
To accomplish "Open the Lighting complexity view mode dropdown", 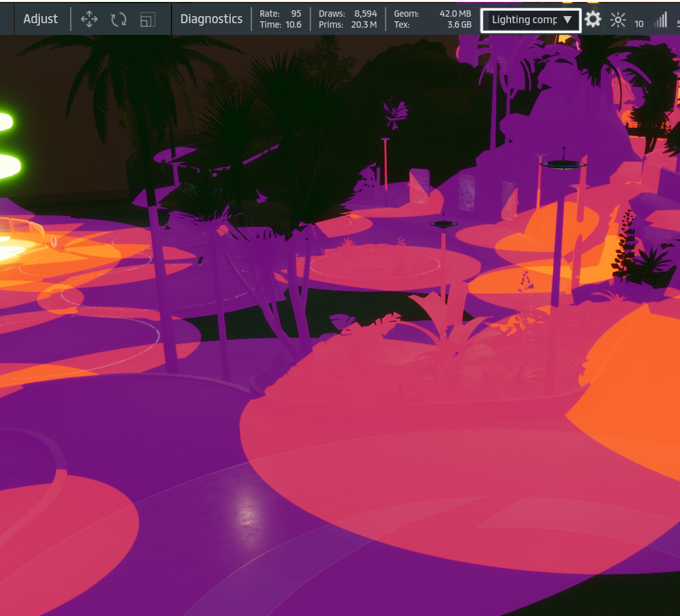I will coord(531,19).
